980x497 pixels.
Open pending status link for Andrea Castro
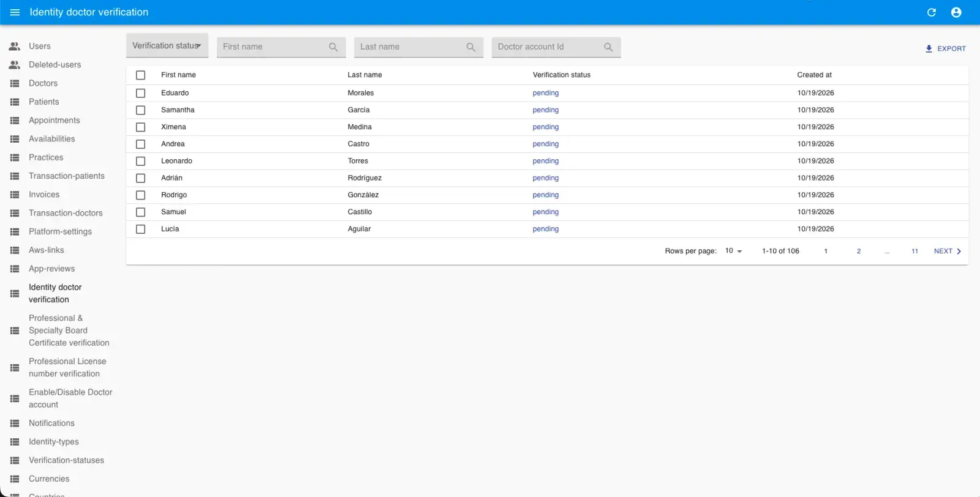[546, 144]
